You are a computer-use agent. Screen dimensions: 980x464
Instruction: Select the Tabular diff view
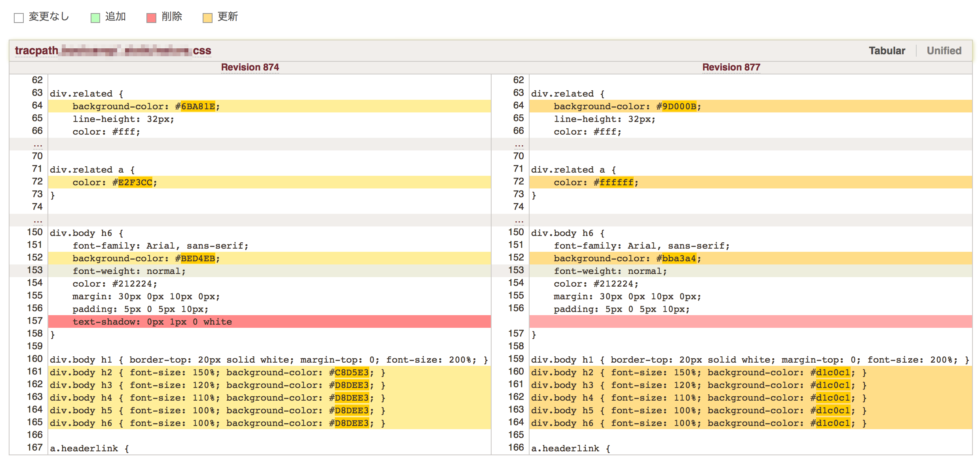pyautogui.click(x=887, y=51)
